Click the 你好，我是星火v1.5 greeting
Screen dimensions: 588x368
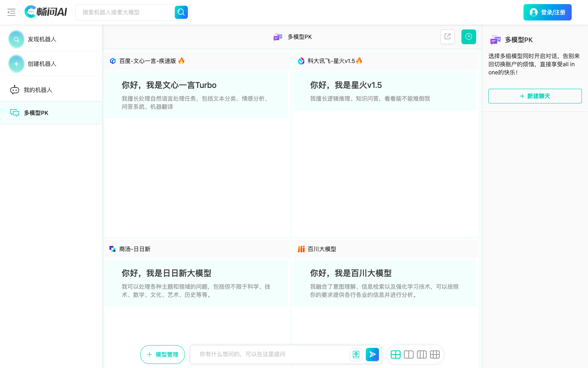pos(346,85)
